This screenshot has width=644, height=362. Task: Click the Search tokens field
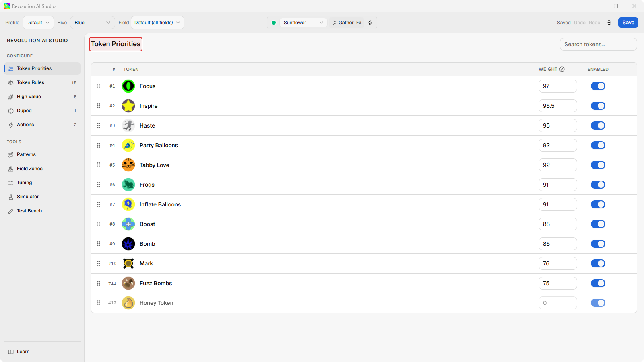point(599,44)
